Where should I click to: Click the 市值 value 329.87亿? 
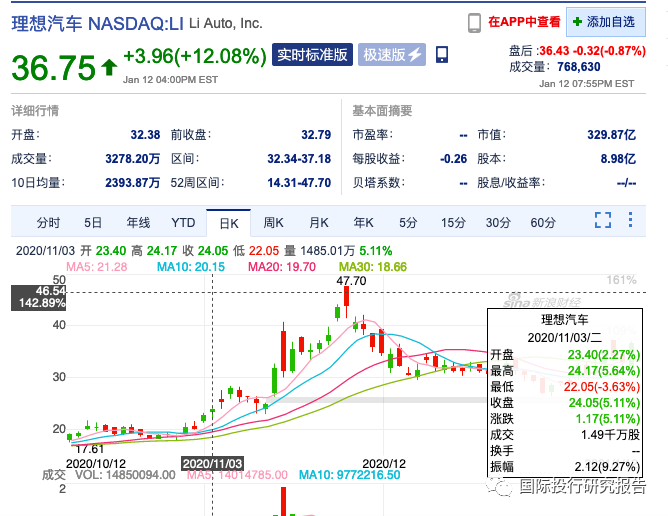tap(611, 135)
